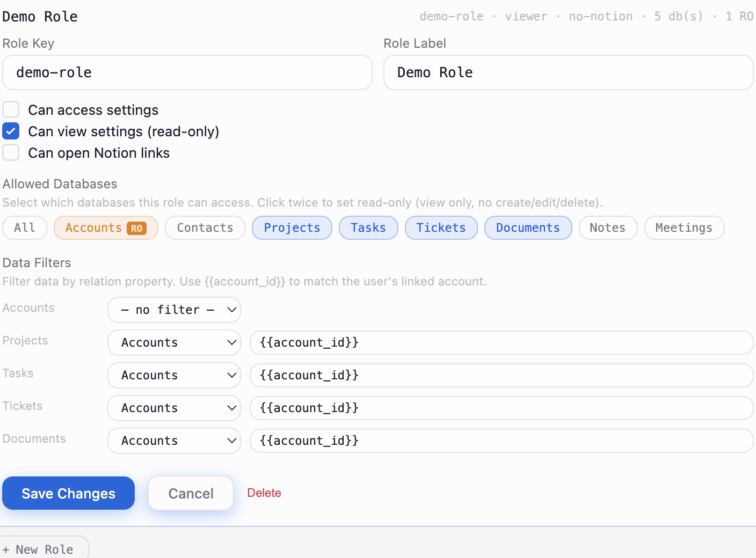Open the Projects relation property dropdown
This screenshot has height=558, width=756.
coord(174,342)
